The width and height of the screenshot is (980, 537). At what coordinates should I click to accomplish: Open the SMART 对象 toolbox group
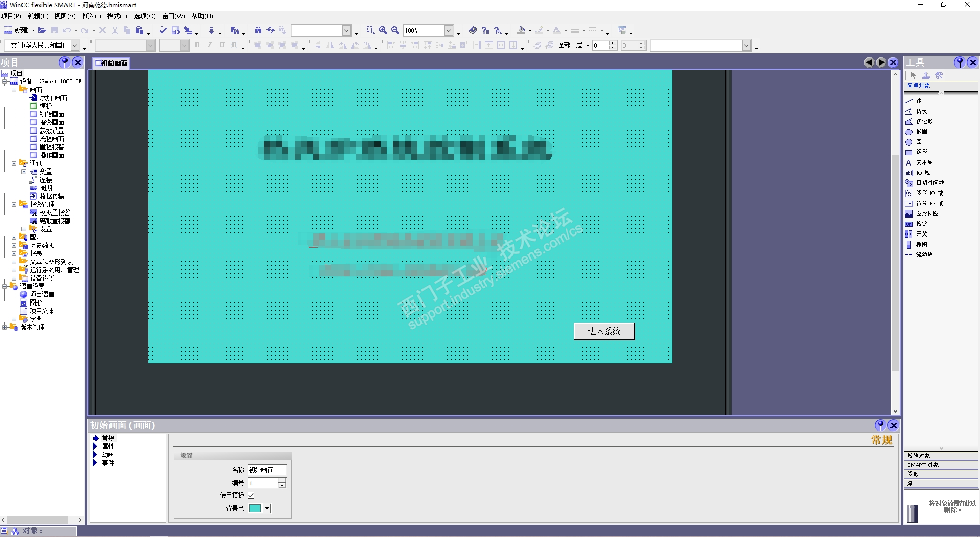pos(941,465)
